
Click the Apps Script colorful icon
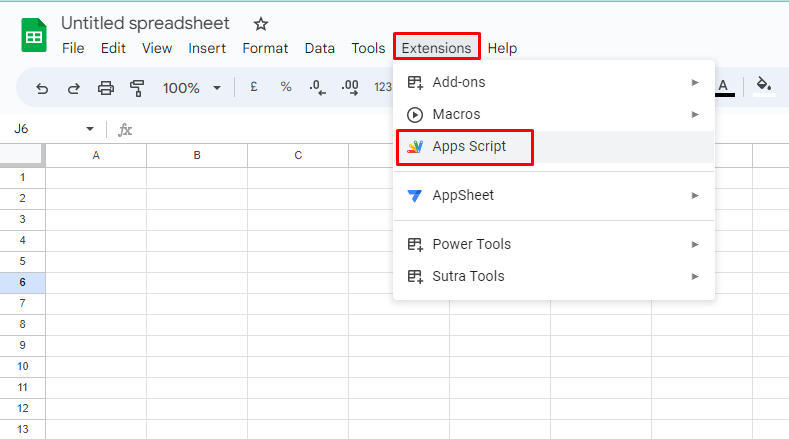pos(415,147)
